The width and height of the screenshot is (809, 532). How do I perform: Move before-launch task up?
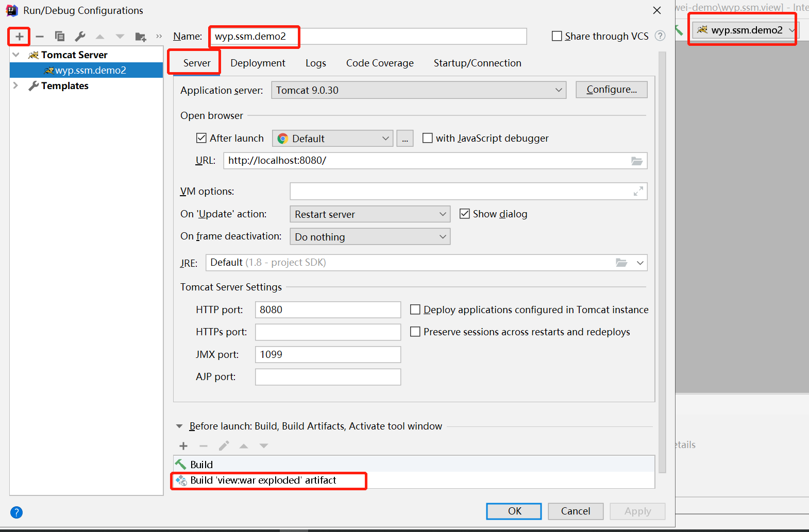[x=244, y=446]
